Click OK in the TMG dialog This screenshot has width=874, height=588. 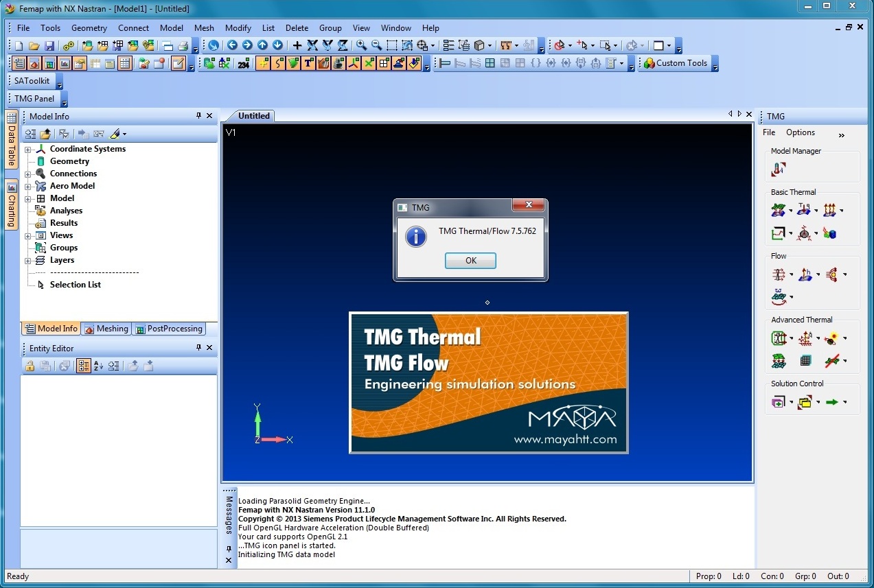coord(470,261)
